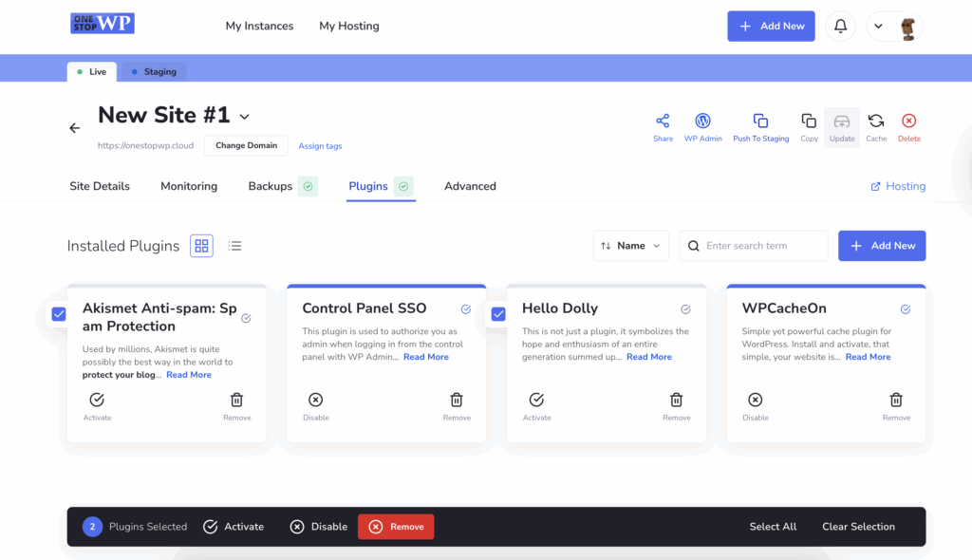Open My Hosting menu
This screenshot has width=972, height=560.
point(349,26)
